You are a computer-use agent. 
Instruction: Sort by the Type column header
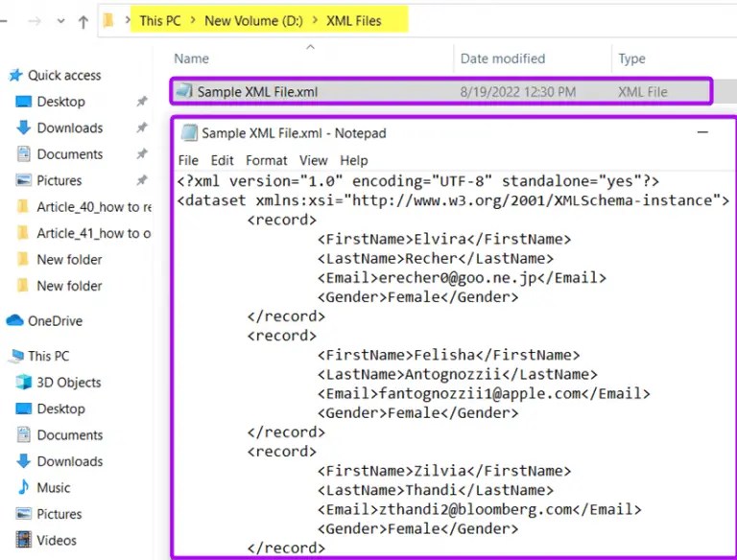(631, 58)
